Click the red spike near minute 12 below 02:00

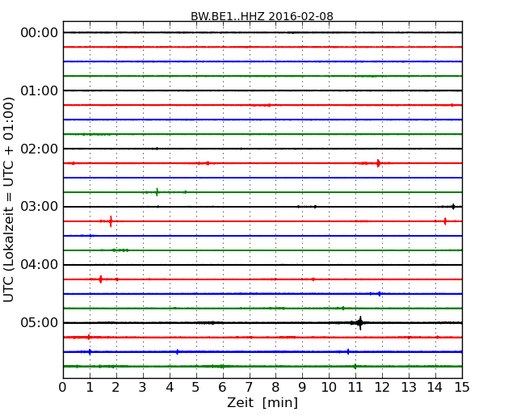click(x=378, y=163)
